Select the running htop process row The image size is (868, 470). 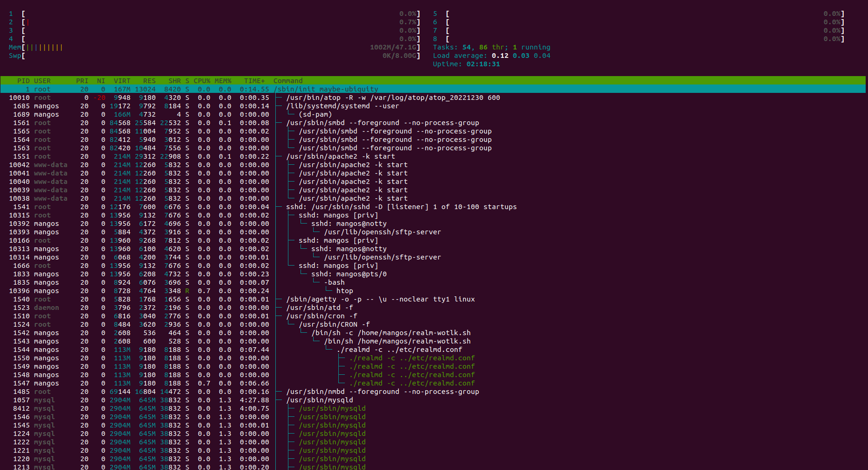click(x=433, y=291)
